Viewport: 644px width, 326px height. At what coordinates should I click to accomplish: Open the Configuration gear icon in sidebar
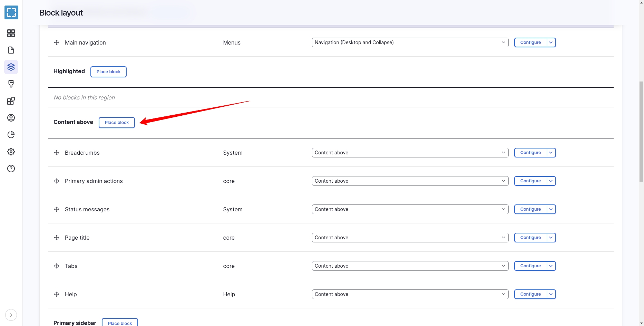click(11, 152)
